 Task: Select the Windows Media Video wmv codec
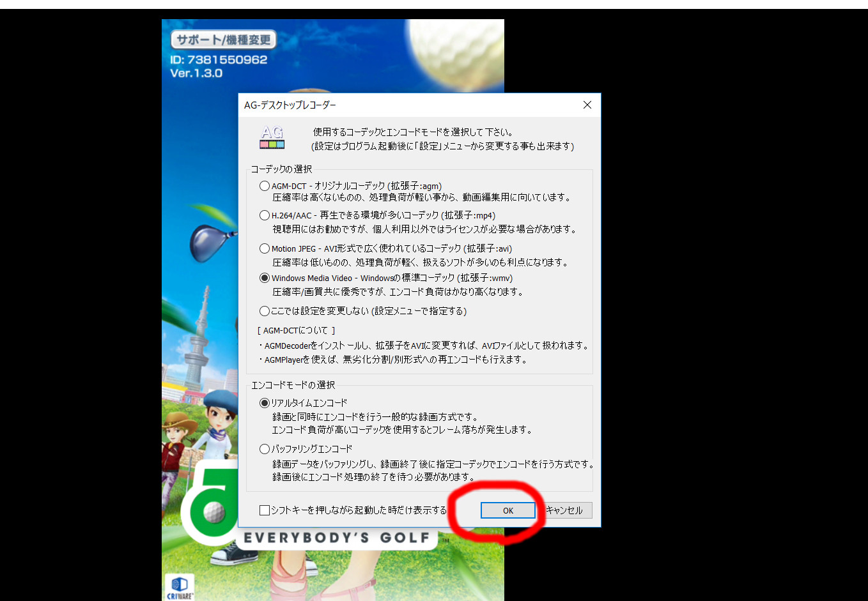[x=265, y=278]
